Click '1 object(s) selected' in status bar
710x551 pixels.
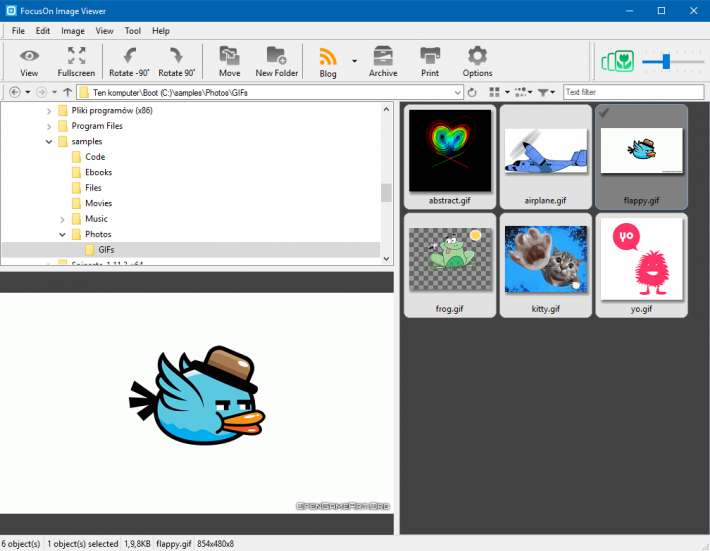82,544
